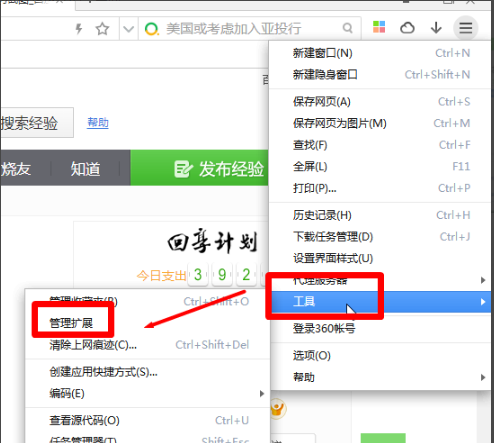
Task: Select 新建隐身窗口 menu item
Action: [x=380, y=75]
